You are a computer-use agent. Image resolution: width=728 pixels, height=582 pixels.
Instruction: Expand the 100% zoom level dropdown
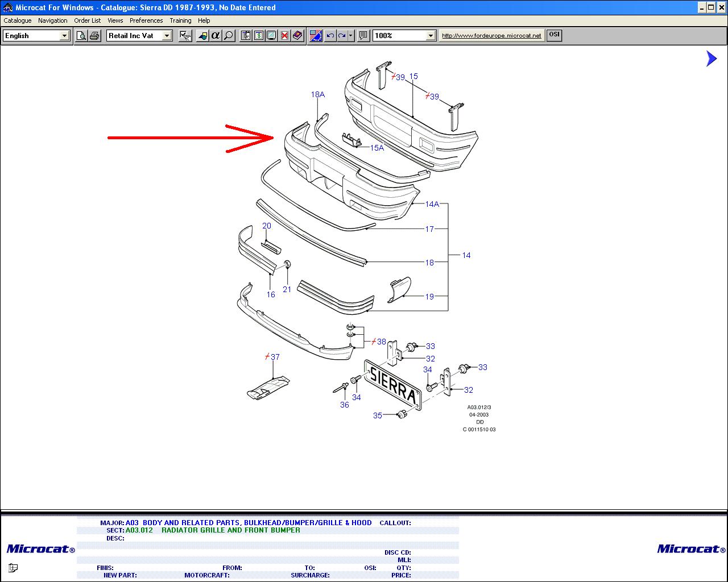pyautogui.click(x=431, y=36)
